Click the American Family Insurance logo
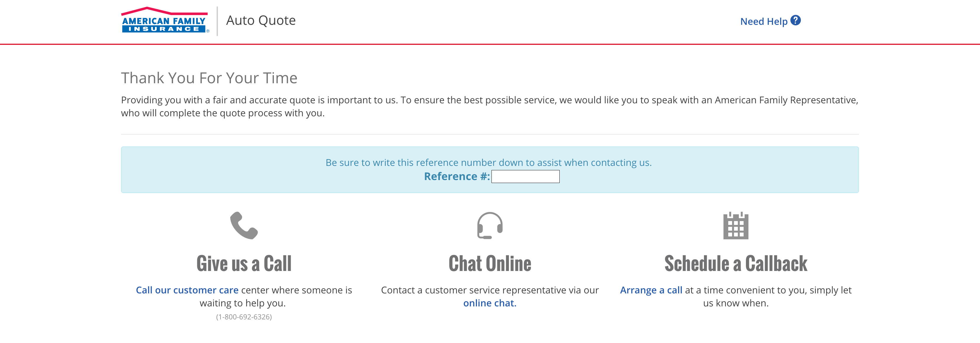 pos(165,20)
